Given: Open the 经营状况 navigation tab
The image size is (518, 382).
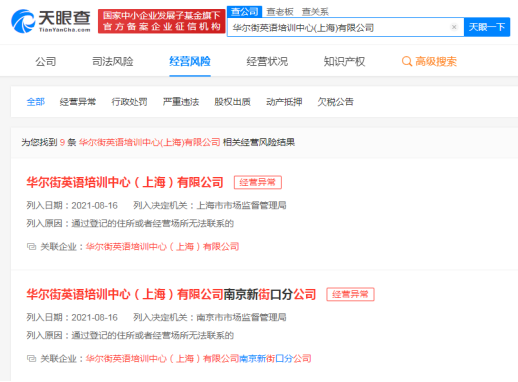Looking at the screenshot, I should pos(267,61).
